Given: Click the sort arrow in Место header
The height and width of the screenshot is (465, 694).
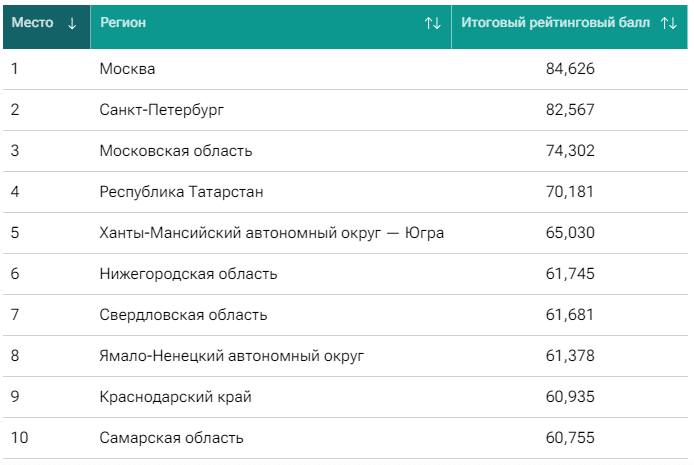Looking at the screenshot, I should 71,23.
